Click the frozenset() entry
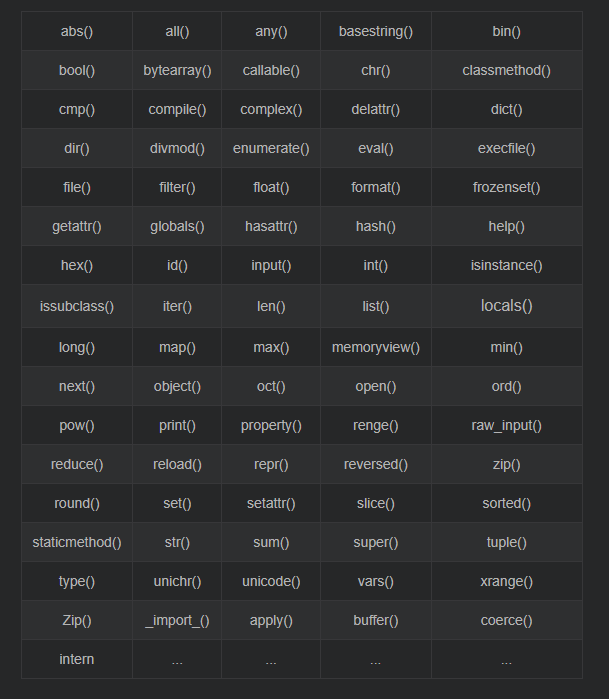This screenshot has width=609, height=699. (506, 187)
